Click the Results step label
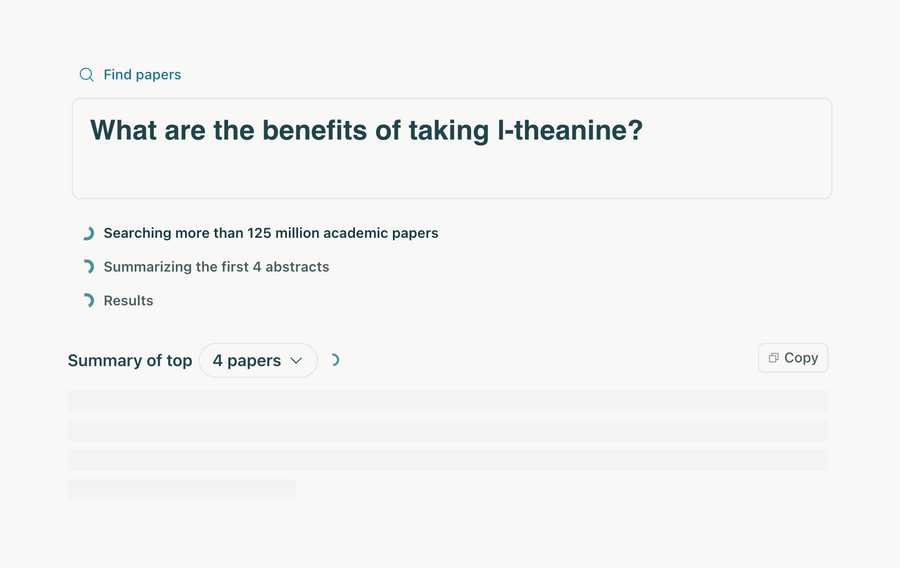Screen dimensions: 900x568 click(129, 300)
